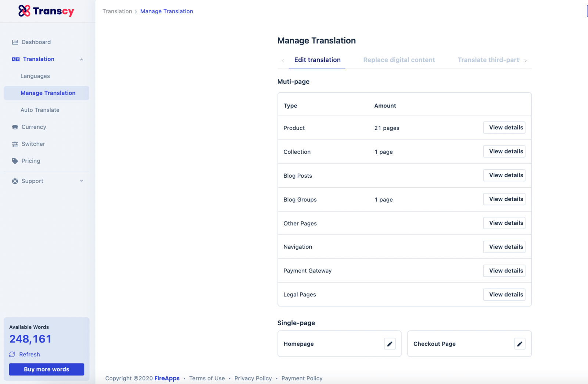Click the Checkout Page card label
Viewport: 588px width, 384px height.
pos(434,344)
